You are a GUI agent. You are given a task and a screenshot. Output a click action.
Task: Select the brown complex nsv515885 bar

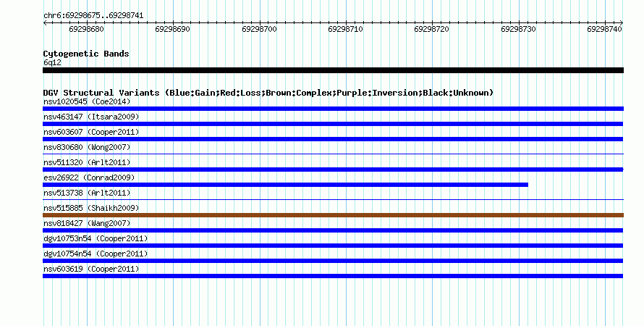[x=333, y=215]
